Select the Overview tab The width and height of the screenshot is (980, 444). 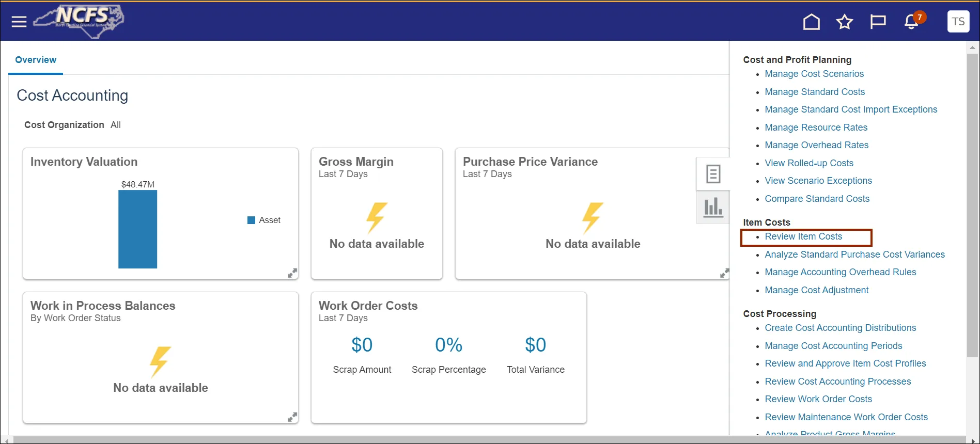[36, 60]
